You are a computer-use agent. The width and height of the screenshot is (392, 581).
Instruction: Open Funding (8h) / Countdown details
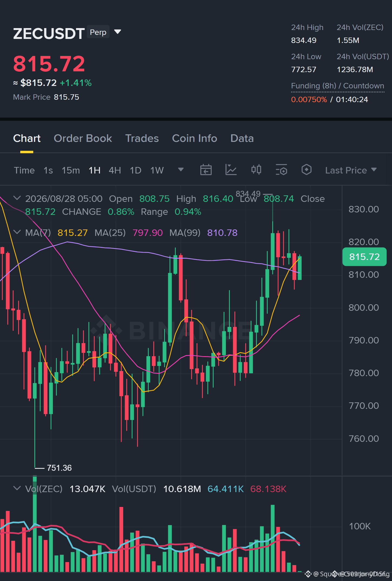[x=337, y=86]
